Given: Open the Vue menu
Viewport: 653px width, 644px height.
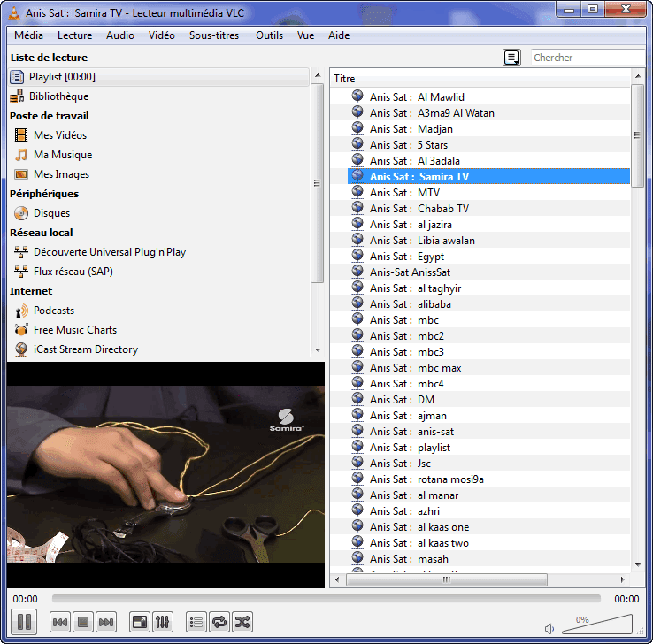Looking at the screenshot, I should pyautogui.click(x=305, y=35).
